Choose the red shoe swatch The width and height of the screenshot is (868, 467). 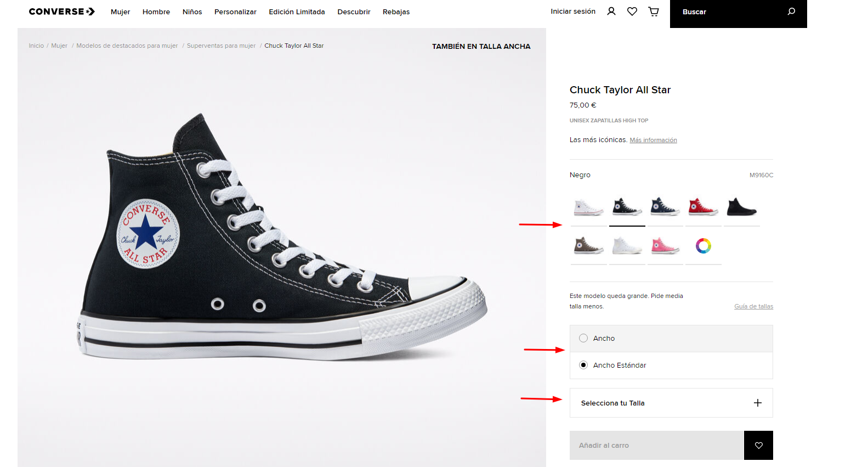(704, 207)
